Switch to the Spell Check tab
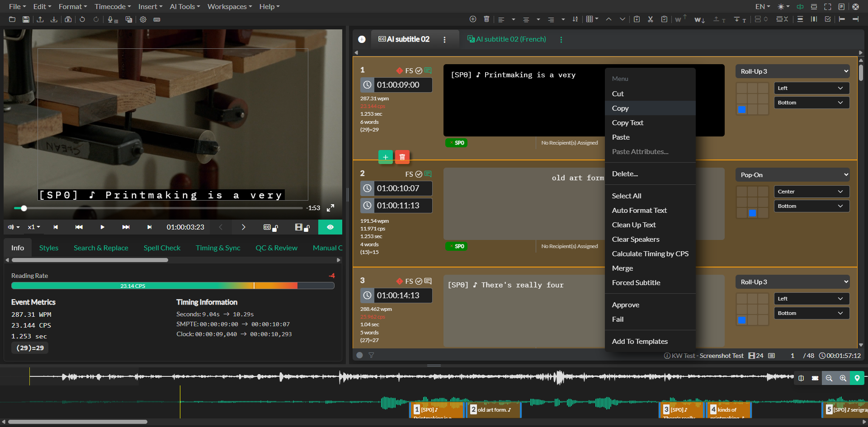Screen dimensions: 868x427 (161, 248)
